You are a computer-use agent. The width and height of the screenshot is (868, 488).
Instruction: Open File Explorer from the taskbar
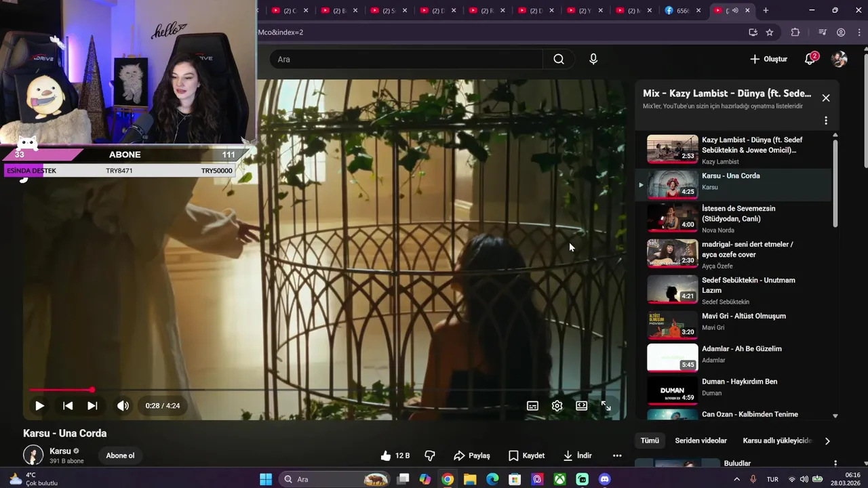470,479
